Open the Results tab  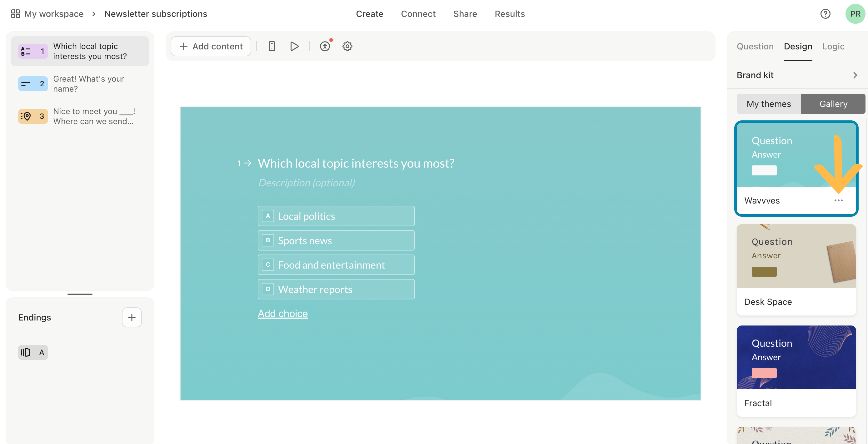click(x=510, y=14)
